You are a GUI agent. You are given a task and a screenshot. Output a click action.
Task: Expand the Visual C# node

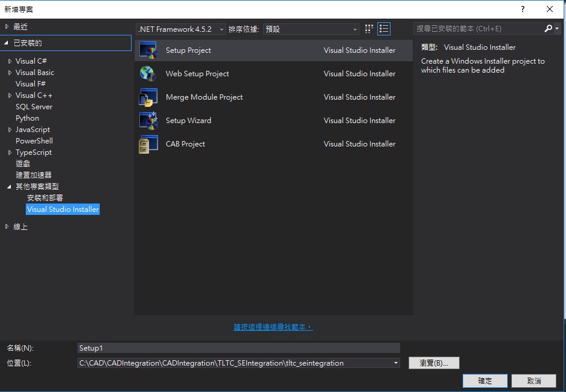[x=10, y=61]
